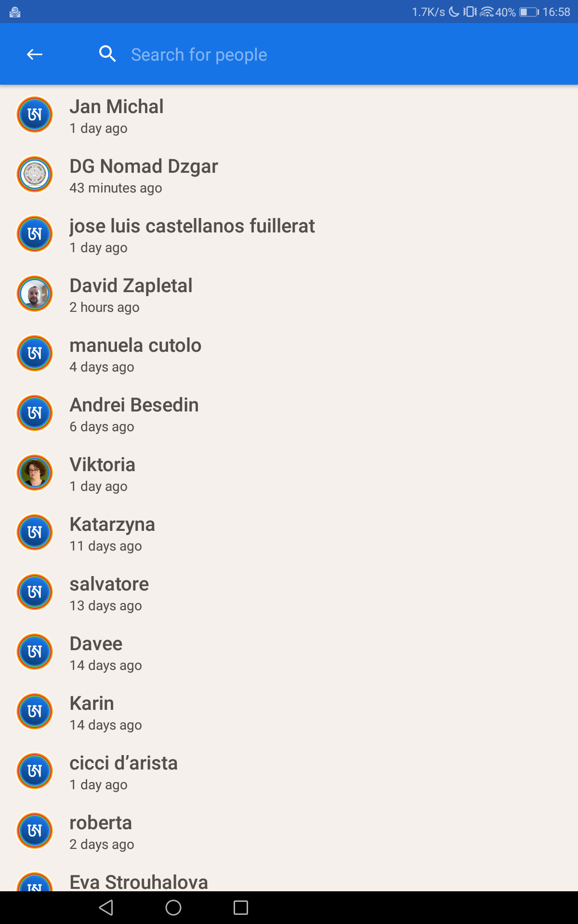The height and width of the screenshot is (924, 578).
Task: Open the Eva Strouhalova contact
Action: (x=139, y=882)
